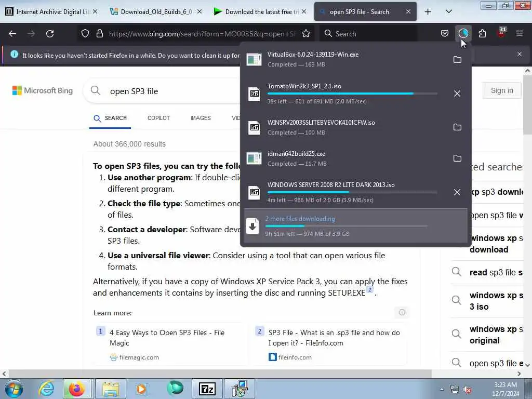Open the Extensions puzzle icon
532x399 pixels.
point(482,33)
